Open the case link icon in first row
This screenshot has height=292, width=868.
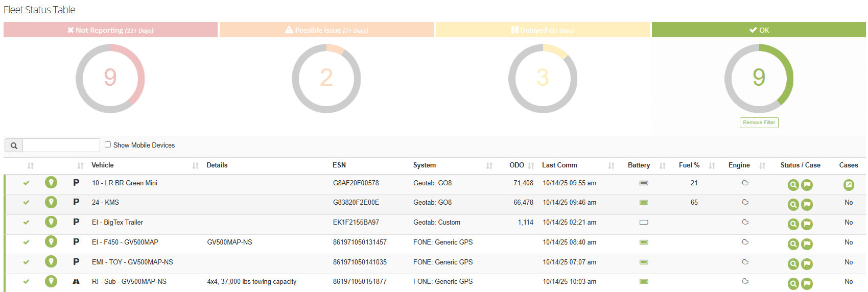tap(848, 185)
